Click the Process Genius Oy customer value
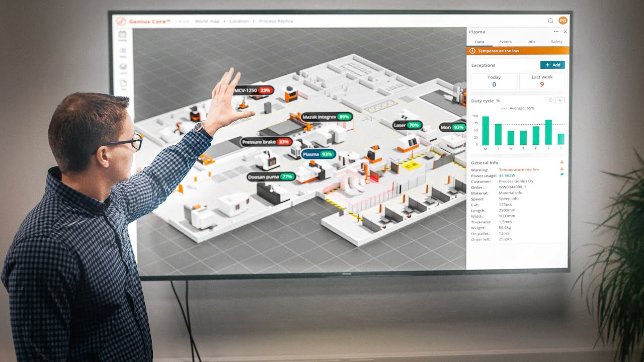Screen dimensions: 644x362 516,181
